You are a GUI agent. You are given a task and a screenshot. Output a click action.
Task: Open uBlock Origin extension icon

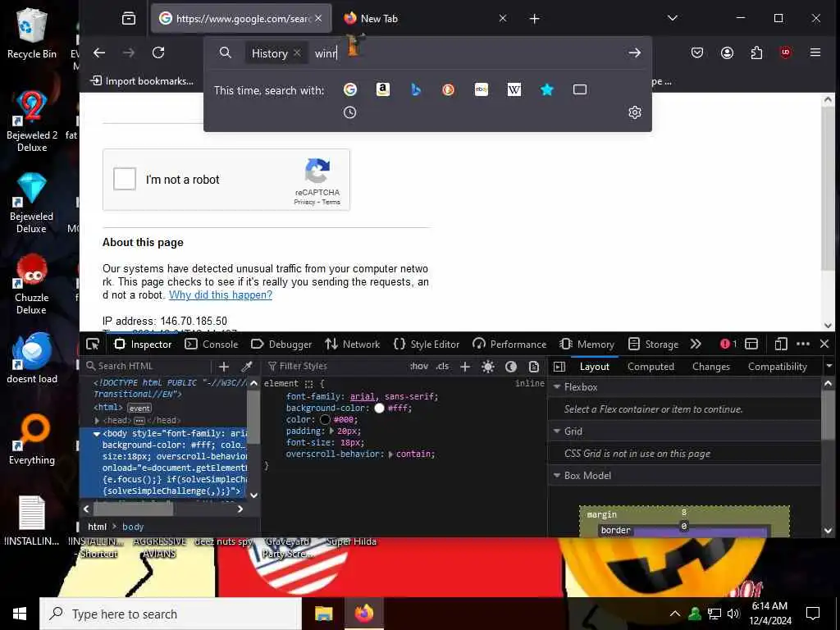click(785, 52)
